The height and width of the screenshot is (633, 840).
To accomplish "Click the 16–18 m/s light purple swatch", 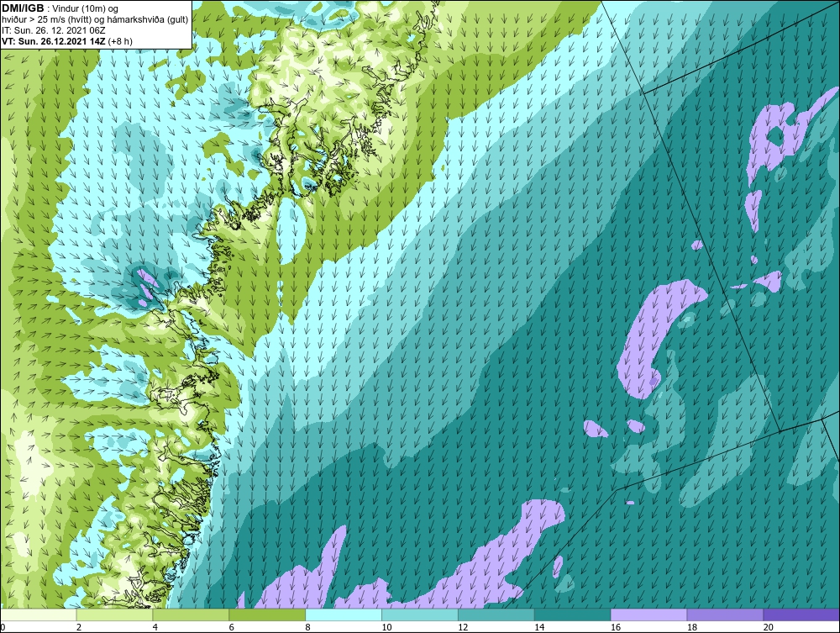I will point(648,615).
